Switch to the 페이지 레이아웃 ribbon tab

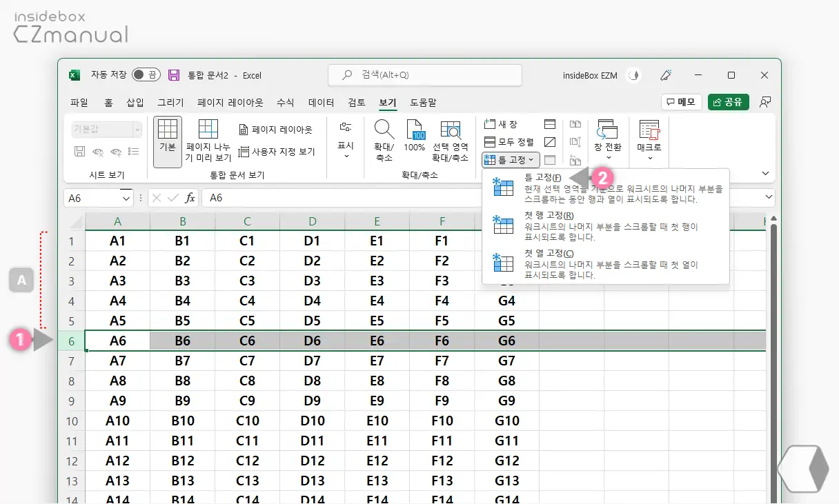click(x=230, y=102)
